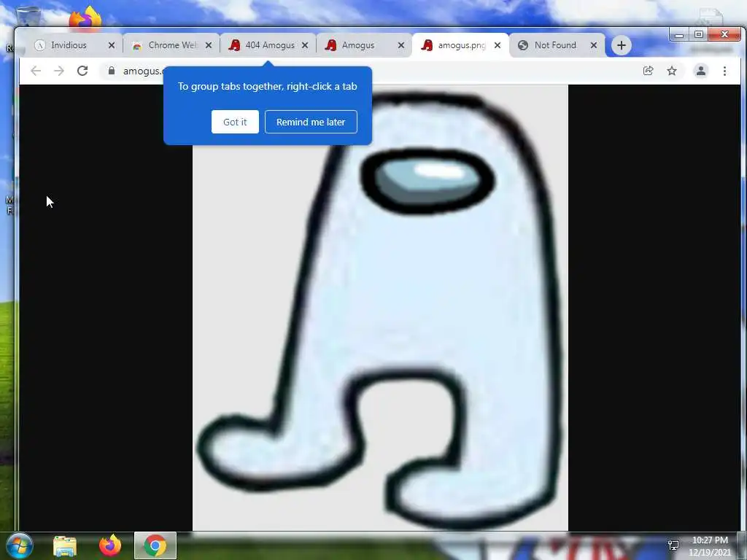Bookmark this page with star icon
The height and width of the screenshot is (560, 747).
click(x=672, y=71)
